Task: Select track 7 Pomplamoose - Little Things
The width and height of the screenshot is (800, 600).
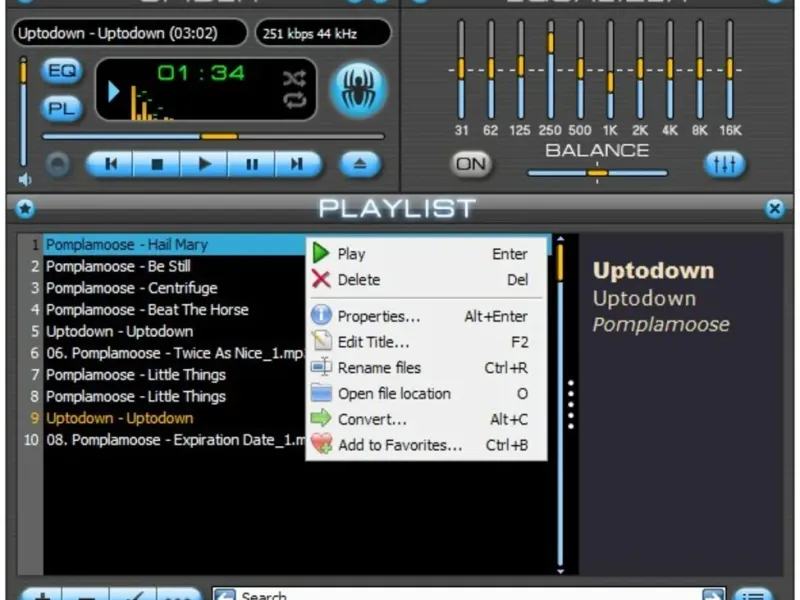Action: (174, 375)
